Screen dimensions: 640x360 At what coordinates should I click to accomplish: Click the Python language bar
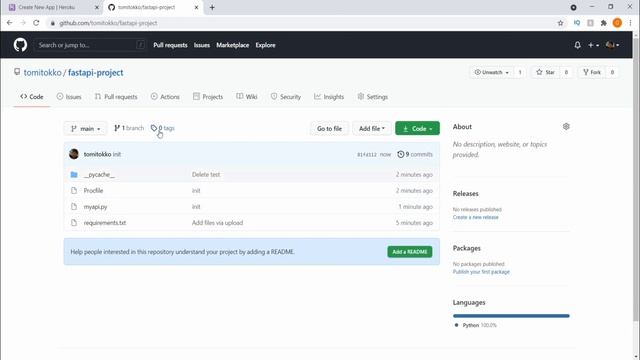click(511, 316)
